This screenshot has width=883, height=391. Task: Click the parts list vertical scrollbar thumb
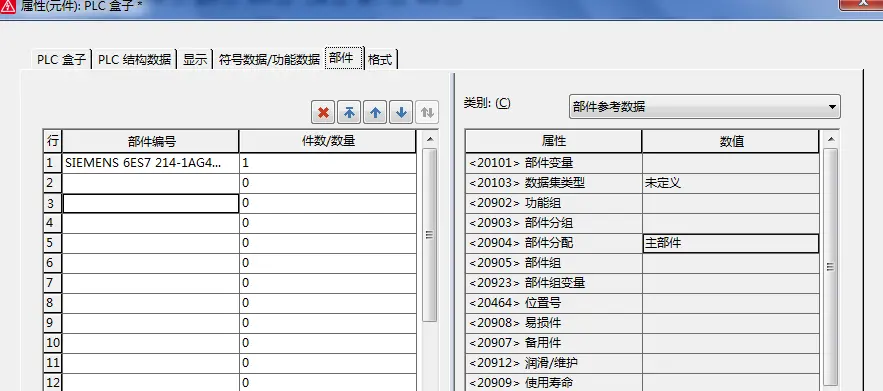pos(429,235)
